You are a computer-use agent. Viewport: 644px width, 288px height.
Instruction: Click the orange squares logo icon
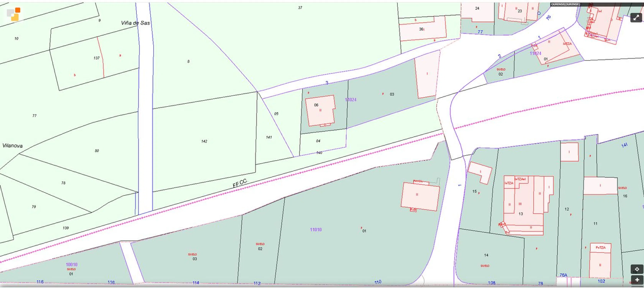coord(14,14)
